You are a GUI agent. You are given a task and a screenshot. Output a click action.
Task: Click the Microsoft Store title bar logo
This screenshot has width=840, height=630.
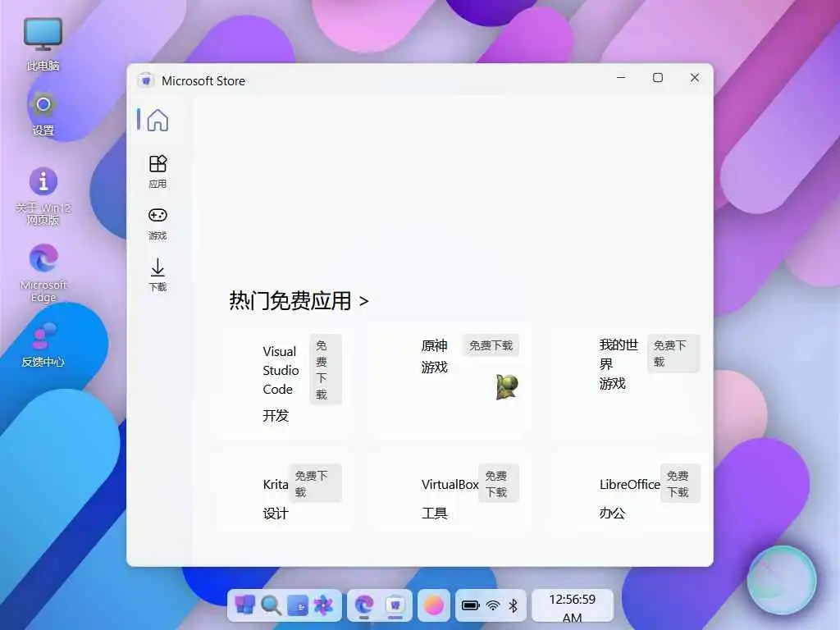coord(146,80)
